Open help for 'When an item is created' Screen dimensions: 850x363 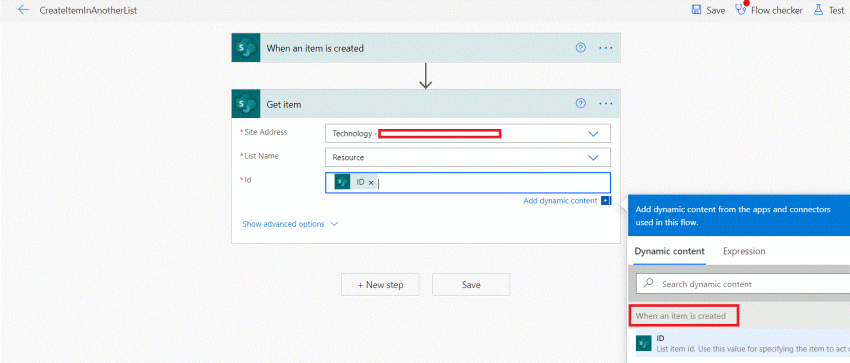(x=581, y=48)
